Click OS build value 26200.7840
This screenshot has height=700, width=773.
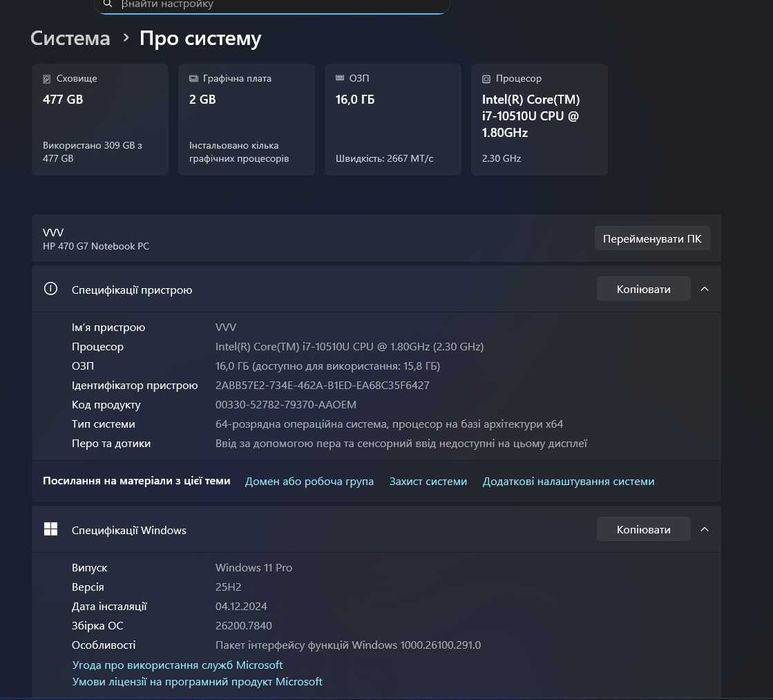tap(244, 626)
